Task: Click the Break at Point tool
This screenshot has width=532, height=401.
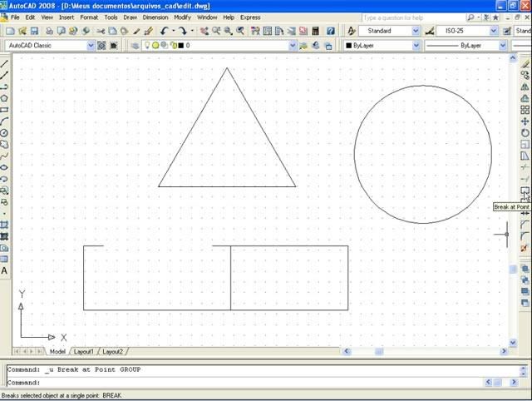Action: [525, 191]
